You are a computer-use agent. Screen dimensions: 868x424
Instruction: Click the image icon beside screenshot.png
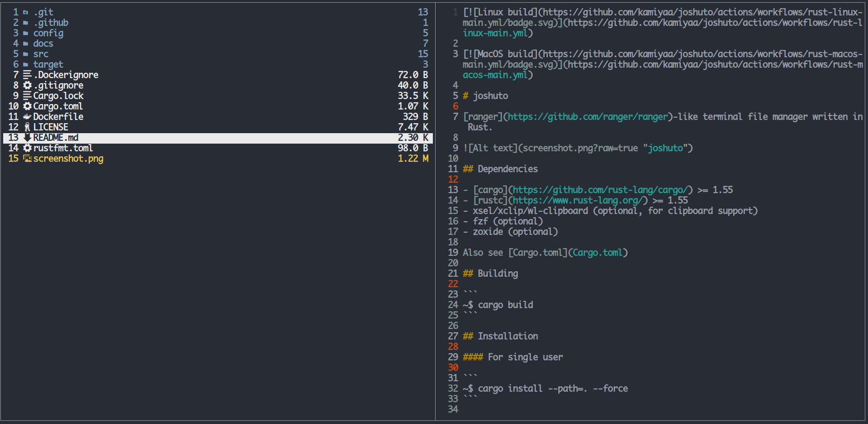pos(27,159)
